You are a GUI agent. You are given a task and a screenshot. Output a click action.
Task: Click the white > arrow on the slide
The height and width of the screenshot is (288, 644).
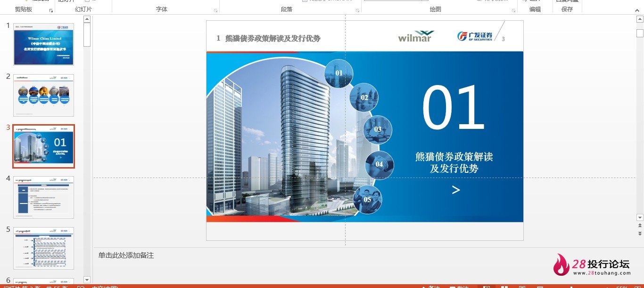tap(456, 190)
